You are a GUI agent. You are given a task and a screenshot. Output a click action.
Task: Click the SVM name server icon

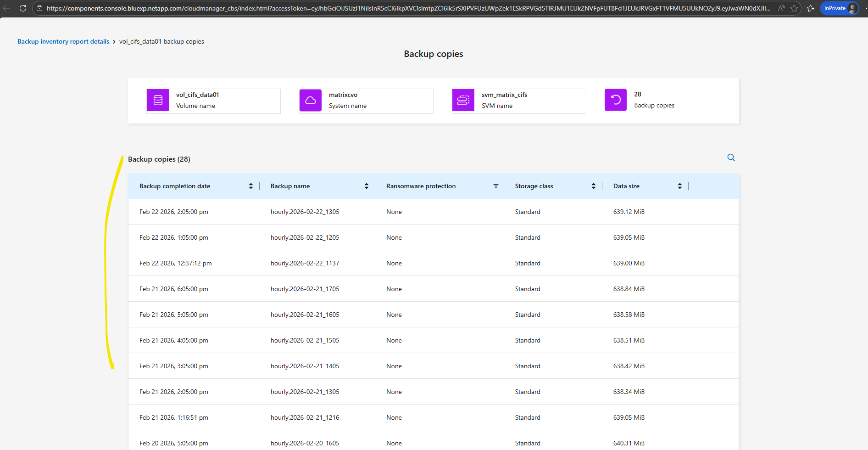[463, 100]
